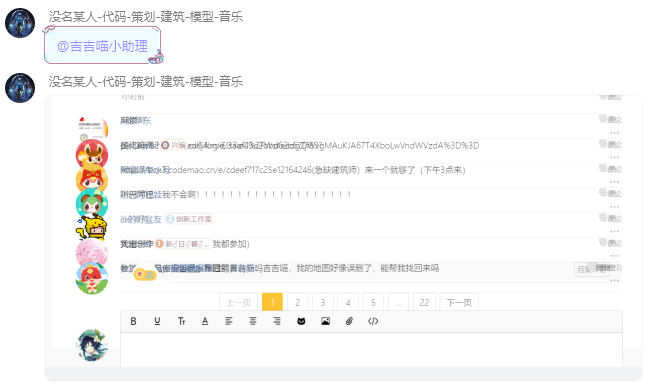The width and height of the screenshot is (657, 392).
Task: Toggle underline formatting in the editor toolbar
Action: (x=157, y=321)
